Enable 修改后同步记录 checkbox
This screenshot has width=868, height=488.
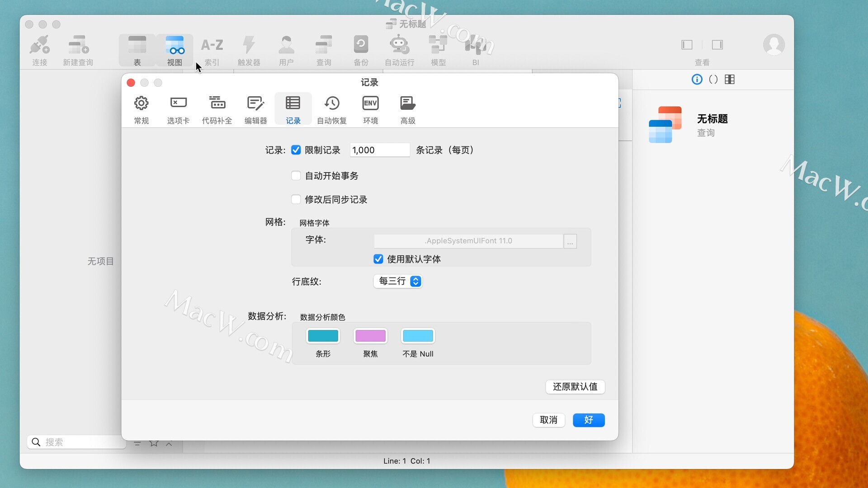point(296,199)
